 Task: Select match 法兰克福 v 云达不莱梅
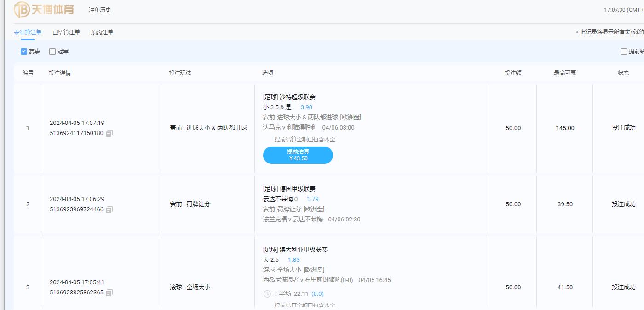point(293,219)
